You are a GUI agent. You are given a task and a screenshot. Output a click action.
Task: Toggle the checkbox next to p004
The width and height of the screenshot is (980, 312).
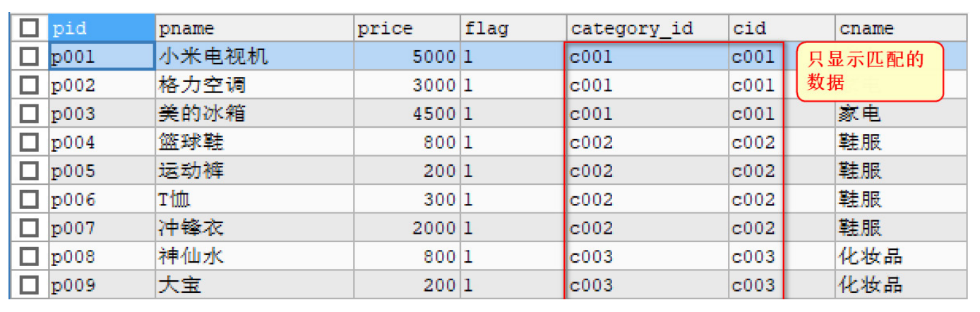[x=29, y=143]
